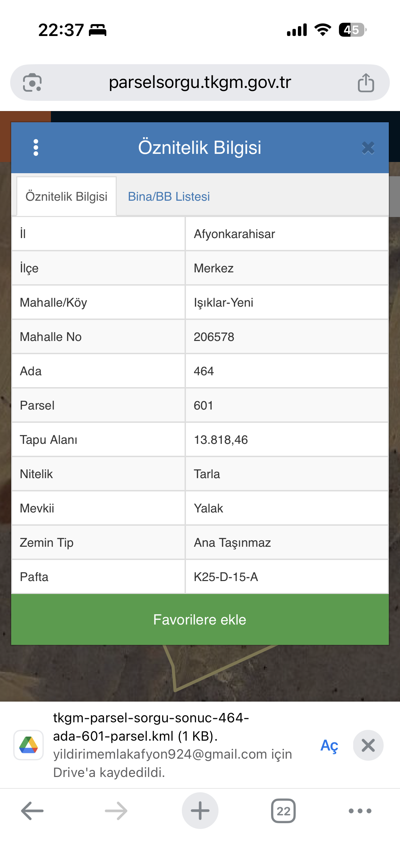
Task: Open the three-dot panel options menu
Action: 36,148
